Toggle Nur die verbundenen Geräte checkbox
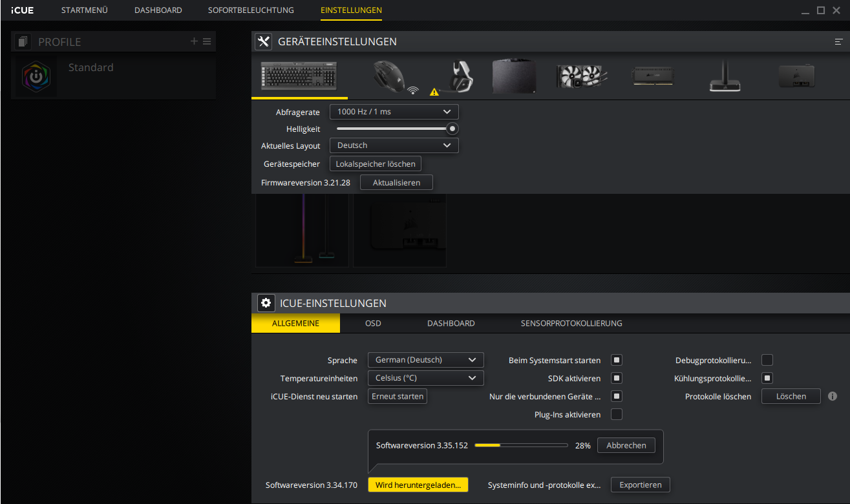 (617, 396)
